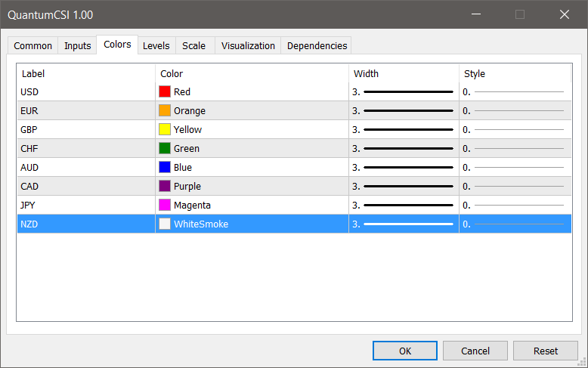Viewport: 588px width, 368px height.
Task: Click the red color swatch for USD
Action: click(x=165, y=91)
